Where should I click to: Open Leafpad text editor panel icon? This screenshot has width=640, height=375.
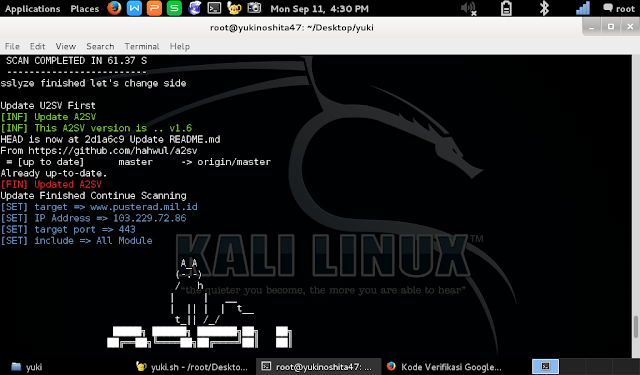pos(234,8)
